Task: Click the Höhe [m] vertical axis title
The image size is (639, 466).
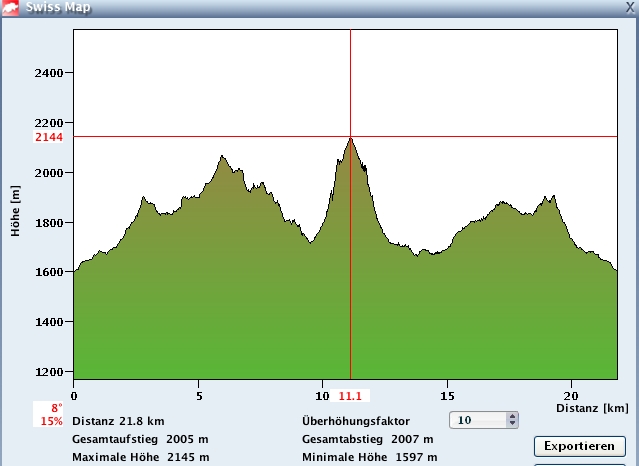Action: click(15, 209)
